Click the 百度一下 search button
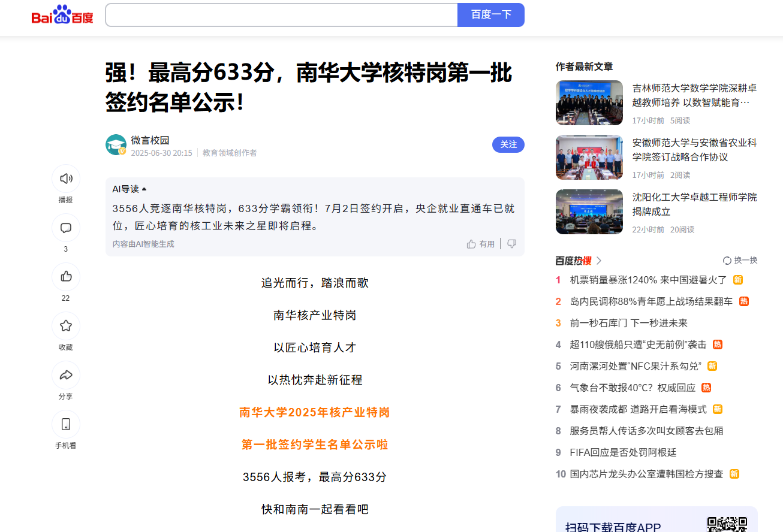 pos(491,15)
